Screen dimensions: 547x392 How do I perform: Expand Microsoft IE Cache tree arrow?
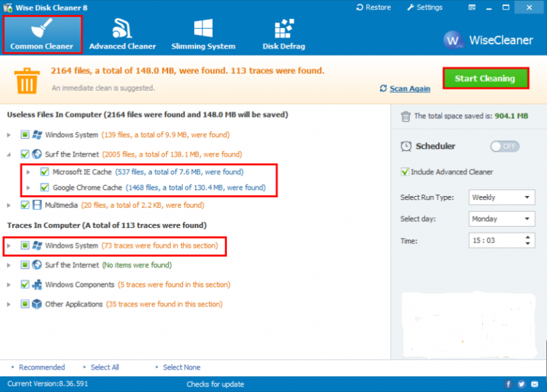coord(29,172)
